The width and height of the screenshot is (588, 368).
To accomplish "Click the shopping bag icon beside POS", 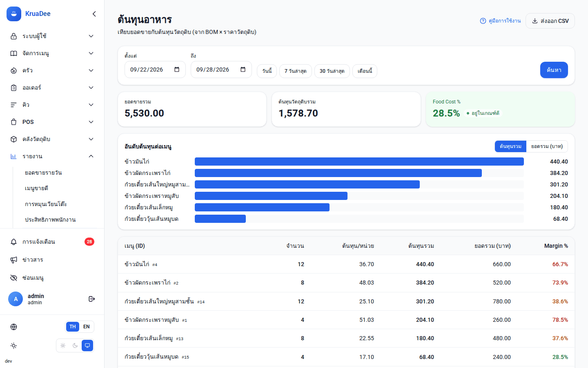I will pyautogui.click(x=14, y=122).
